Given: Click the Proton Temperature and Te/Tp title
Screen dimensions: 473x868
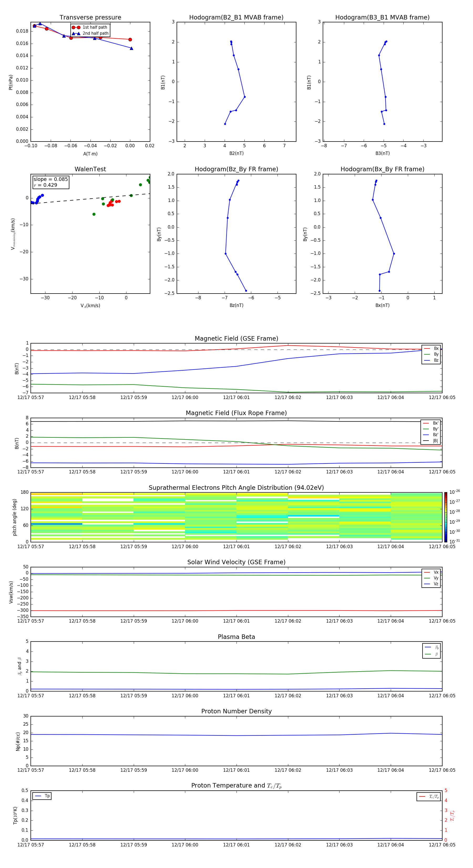Looking at the screenshot, I should coord(236,786).
